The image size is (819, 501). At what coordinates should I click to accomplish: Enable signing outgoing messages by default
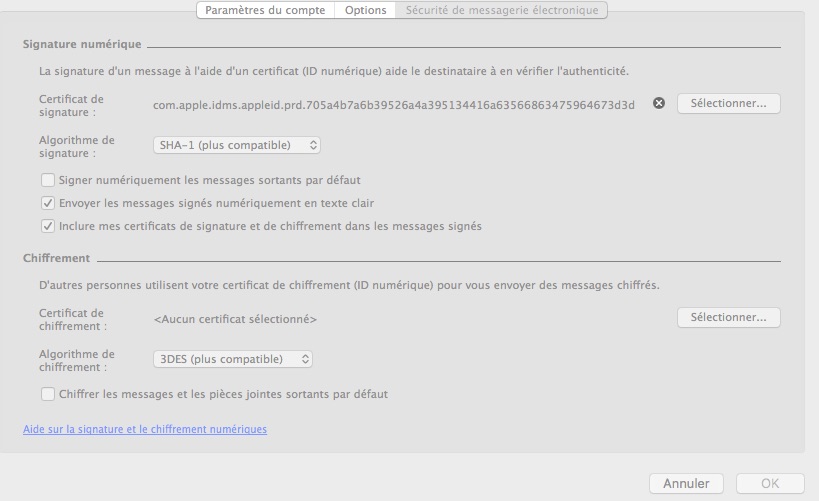48,180
